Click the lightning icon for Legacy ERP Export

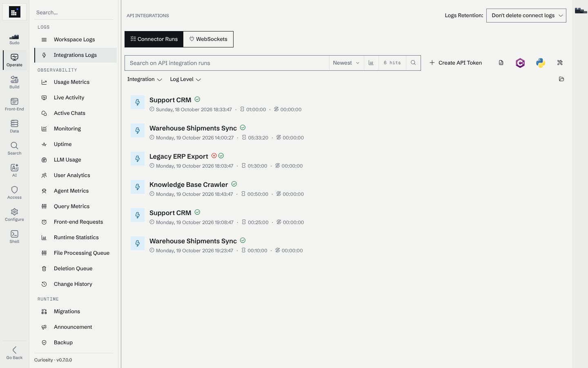(138, 159)
